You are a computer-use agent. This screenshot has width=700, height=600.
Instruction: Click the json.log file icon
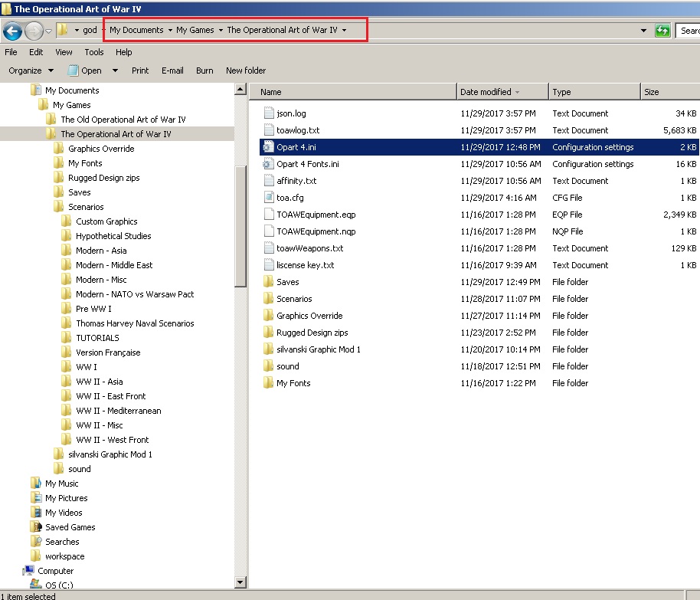(x=269, y=113)
